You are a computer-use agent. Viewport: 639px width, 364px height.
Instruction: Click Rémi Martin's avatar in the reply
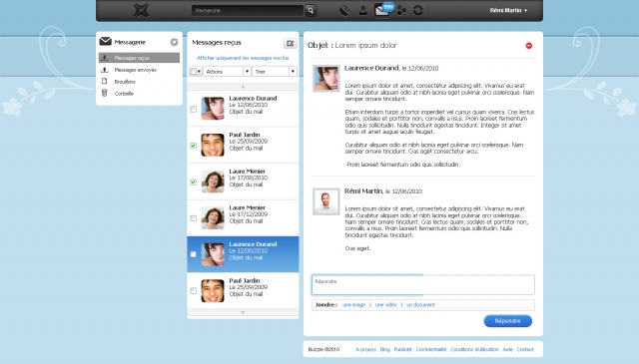pos(326,201)
